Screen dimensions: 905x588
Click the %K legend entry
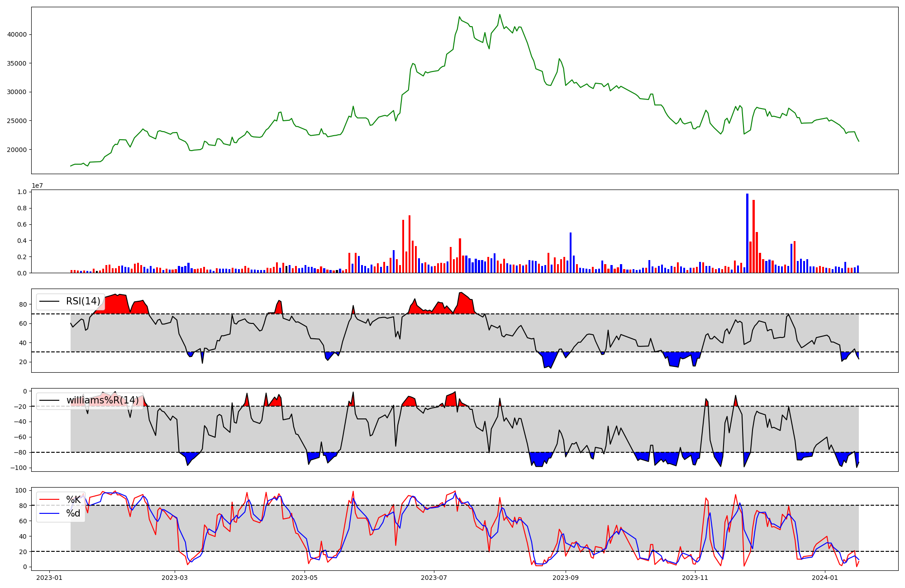tap(73, 499)
